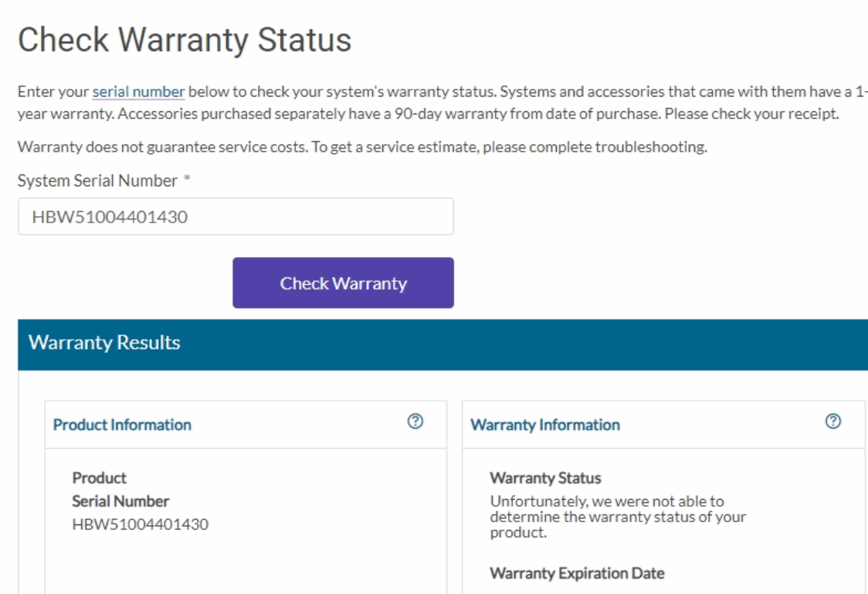Viewport: 868px width, 594px height.
Task: Select the Product Information panel heading
Action: click(122, 425)
